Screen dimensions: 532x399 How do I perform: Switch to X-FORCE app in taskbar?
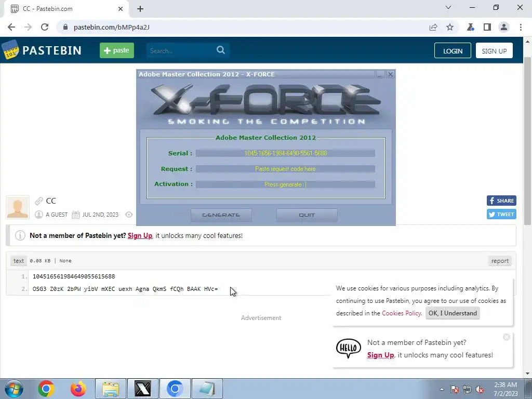tap(143, 389)
